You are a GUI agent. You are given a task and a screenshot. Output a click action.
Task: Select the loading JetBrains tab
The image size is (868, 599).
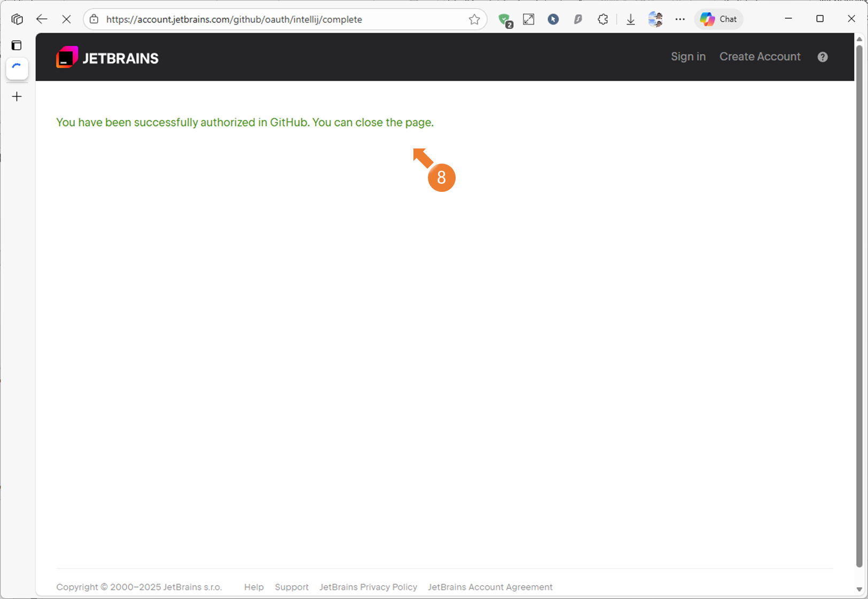pyautogui.click(x=17, y=68)
